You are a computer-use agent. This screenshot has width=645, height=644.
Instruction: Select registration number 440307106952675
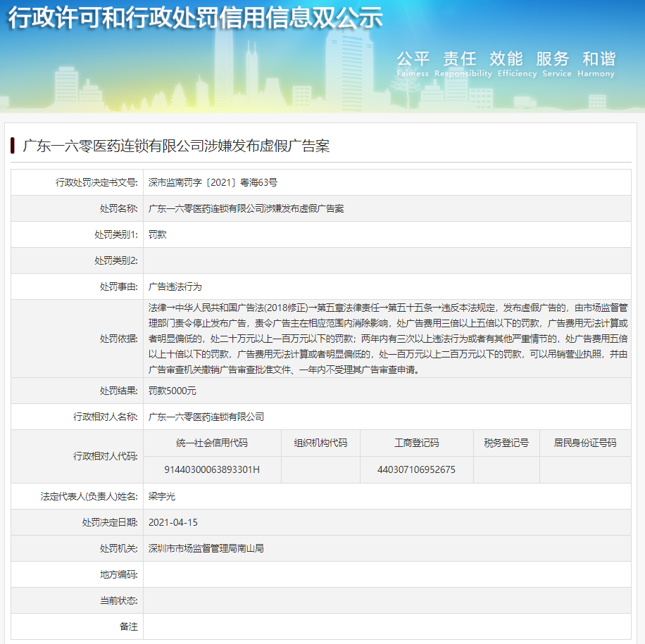point(416,469)
